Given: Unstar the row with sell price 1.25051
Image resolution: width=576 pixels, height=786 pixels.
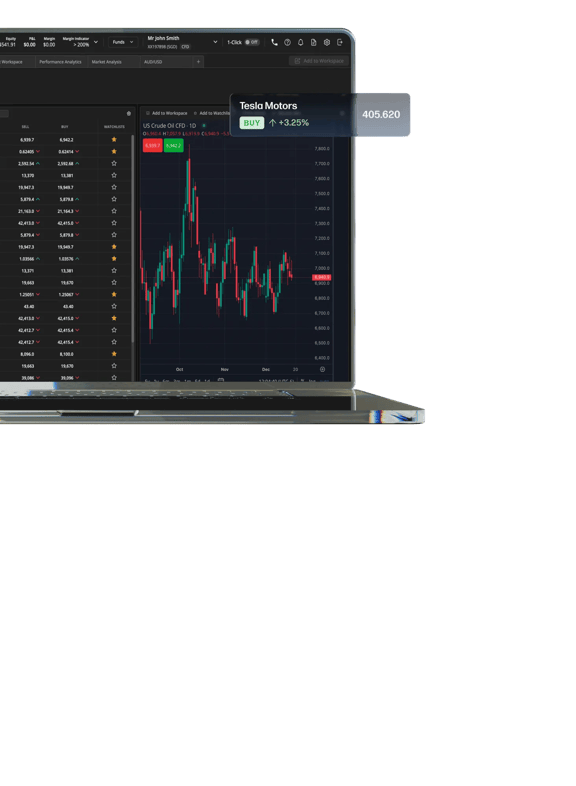Looking at the screenshot, I should [x=114, y=294].
